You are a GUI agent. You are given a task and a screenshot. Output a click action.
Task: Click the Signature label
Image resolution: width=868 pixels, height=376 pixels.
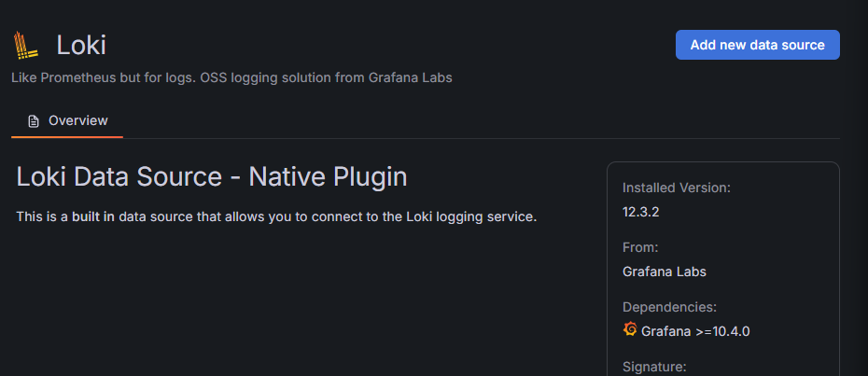coord(654,367)
